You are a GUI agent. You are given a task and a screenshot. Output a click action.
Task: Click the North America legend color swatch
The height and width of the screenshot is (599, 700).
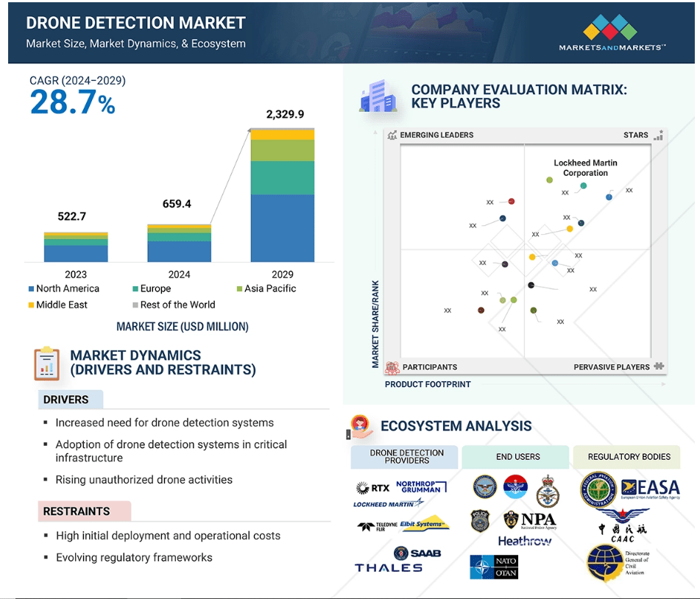31,289
